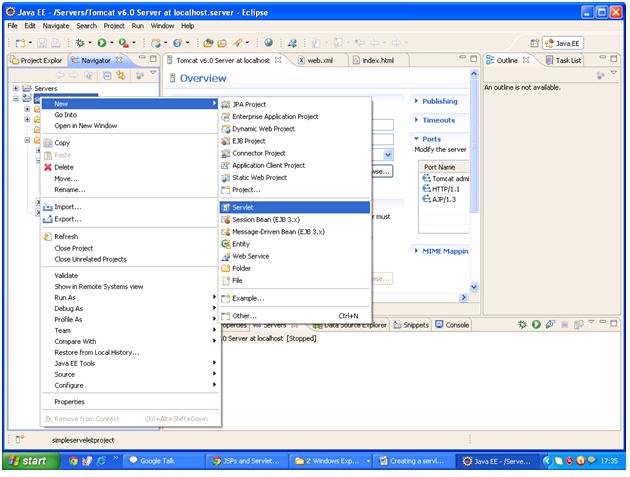Open the Task List tab

pos(564,60)
